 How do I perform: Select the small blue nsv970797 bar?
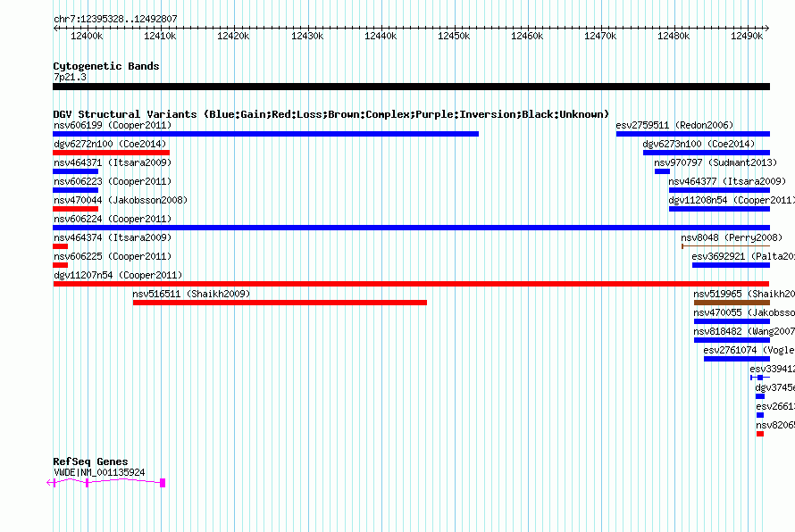662,171
